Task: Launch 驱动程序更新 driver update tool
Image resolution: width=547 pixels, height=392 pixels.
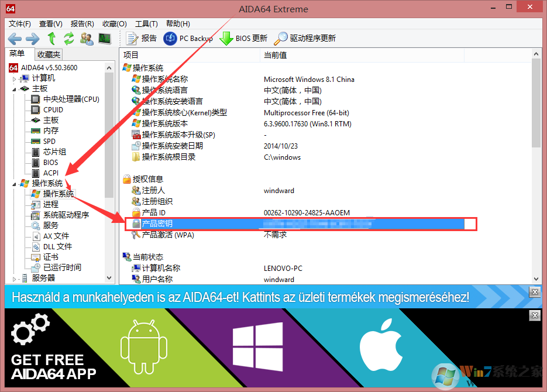Action: pyautogui.click(x=309, y=39)
